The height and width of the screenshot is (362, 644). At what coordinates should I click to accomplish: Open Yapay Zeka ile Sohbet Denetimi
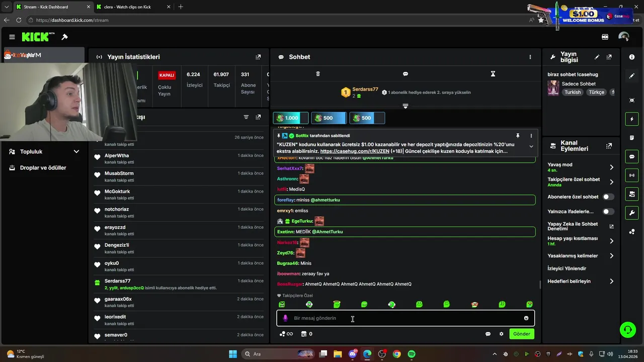pyautogui.click(x=581, y=226)
